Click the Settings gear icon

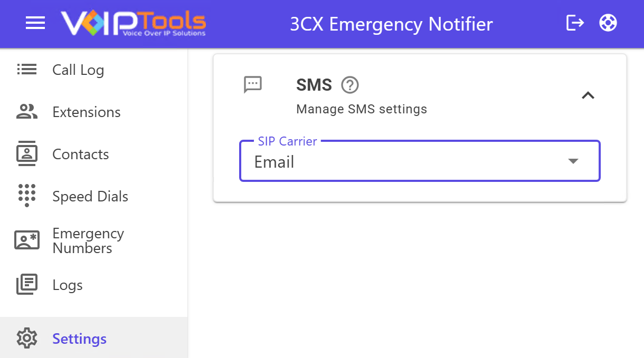tap(26, 338)
